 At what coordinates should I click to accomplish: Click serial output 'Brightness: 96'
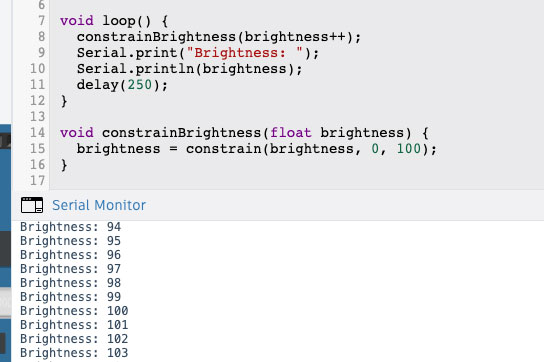coord(70,255)
